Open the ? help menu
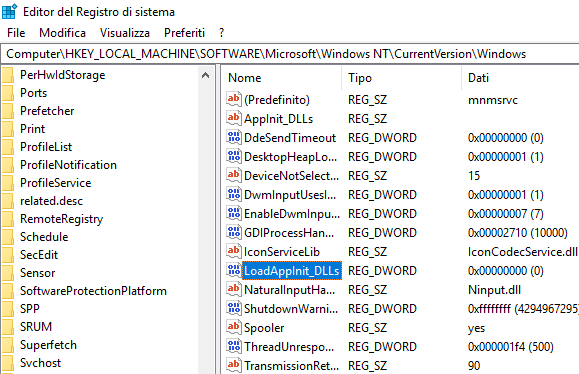This screenshot has width=579, height=374. point(221,33)
